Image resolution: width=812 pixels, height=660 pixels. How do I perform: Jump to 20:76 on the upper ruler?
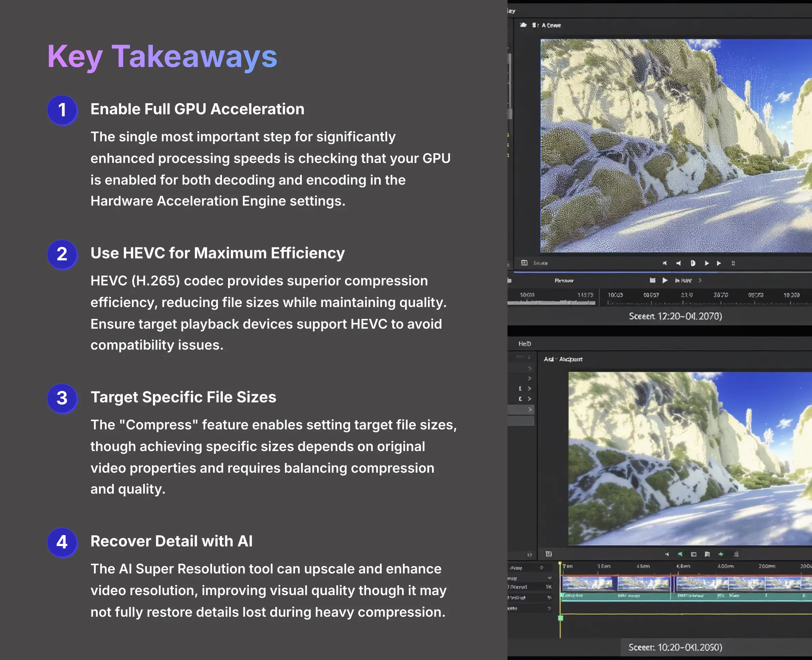[721, 294]
